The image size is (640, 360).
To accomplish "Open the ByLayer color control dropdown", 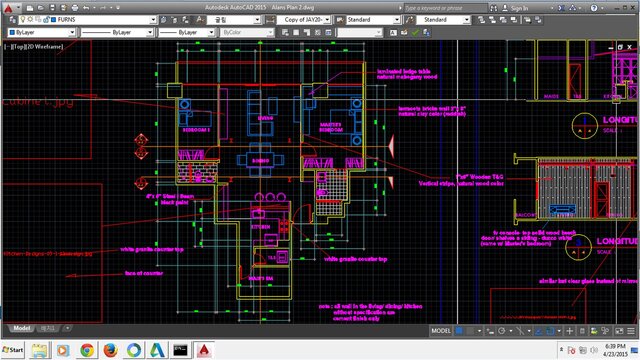I will click(72, 32).
